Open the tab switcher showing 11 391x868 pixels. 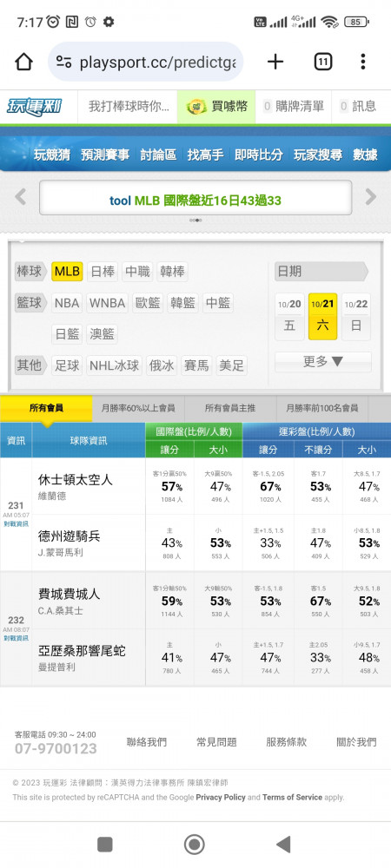(x=323, y=62)
